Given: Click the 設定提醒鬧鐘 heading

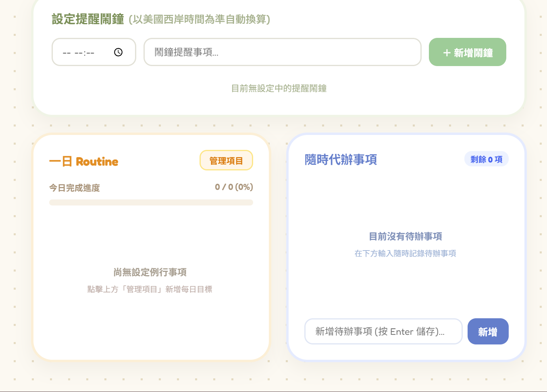Looking at the screenshot, I should 88,19.
